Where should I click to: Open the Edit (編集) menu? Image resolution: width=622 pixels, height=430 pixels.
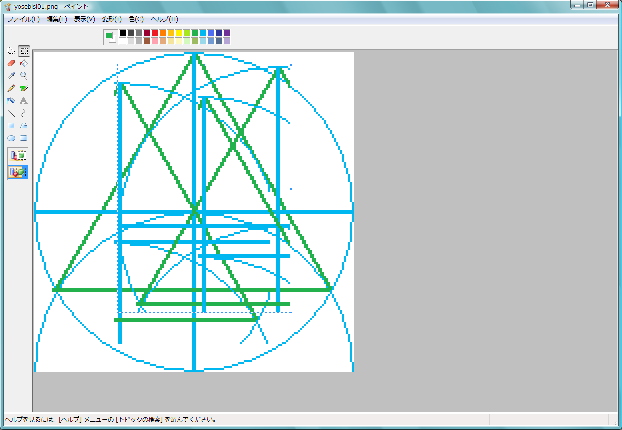point(56,19)
